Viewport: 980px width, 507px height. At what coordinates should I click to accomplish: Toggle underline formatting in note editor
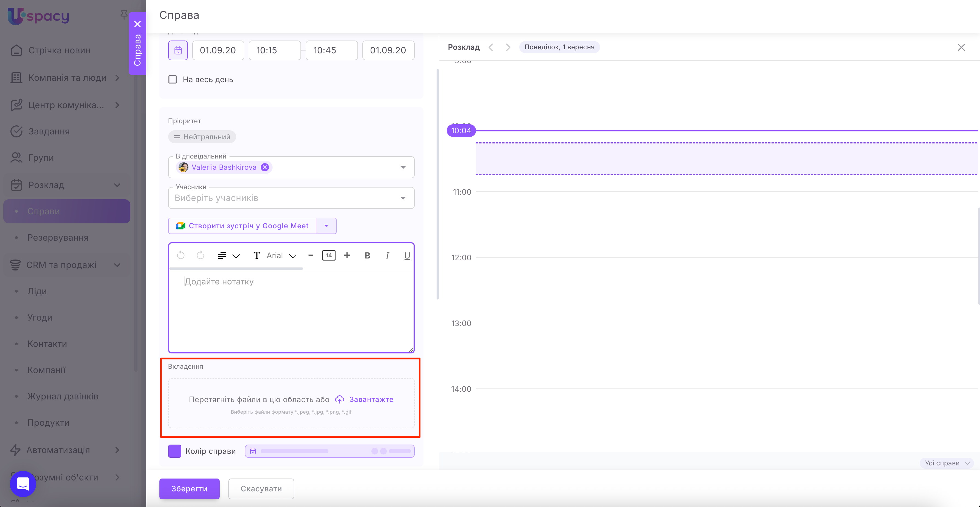point(407,255)
